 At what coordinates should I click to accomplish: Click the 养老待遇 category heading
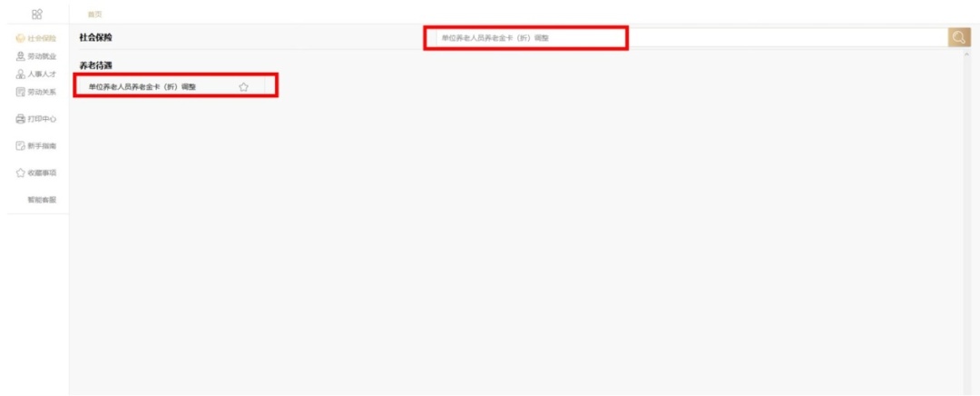pos(95,65)
